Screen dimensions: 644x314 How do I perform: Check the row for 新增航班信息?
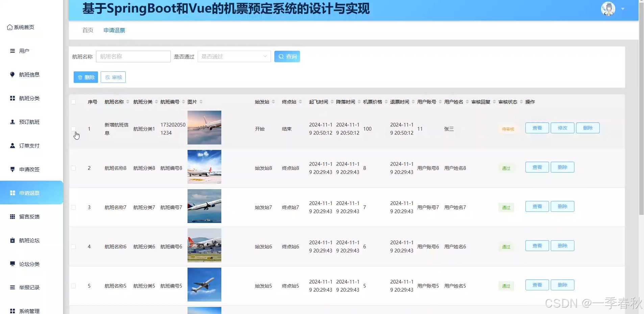73,129
